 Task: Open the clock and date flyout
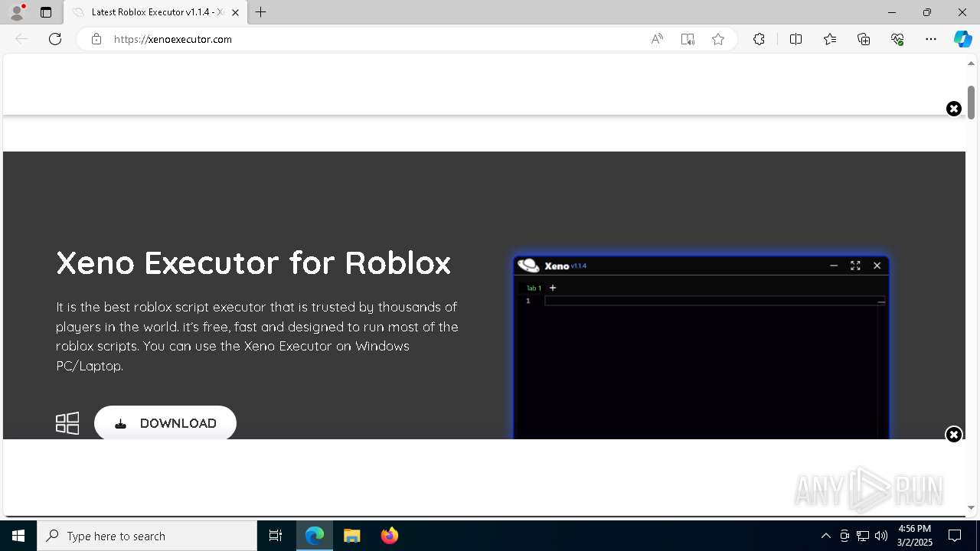[914, 536]
